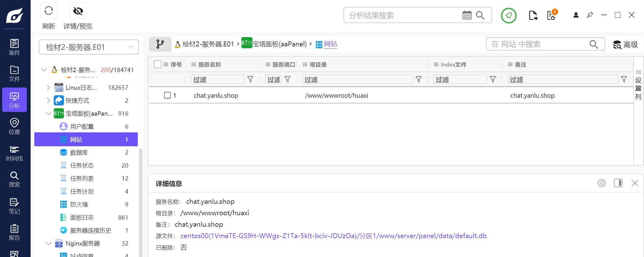Toggle the 详情/预览 eye icon
This screenshot has height=257, width=644.
click(78, 11)
